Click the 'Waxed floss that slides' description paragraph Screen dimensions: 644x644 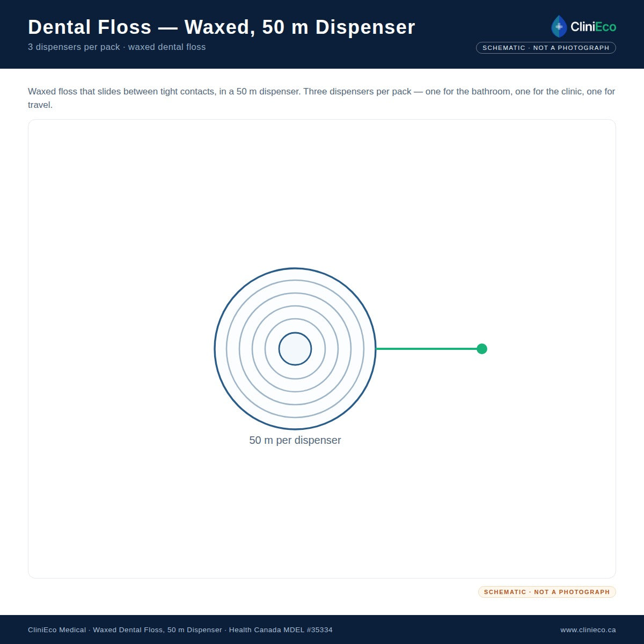(321, 98)
